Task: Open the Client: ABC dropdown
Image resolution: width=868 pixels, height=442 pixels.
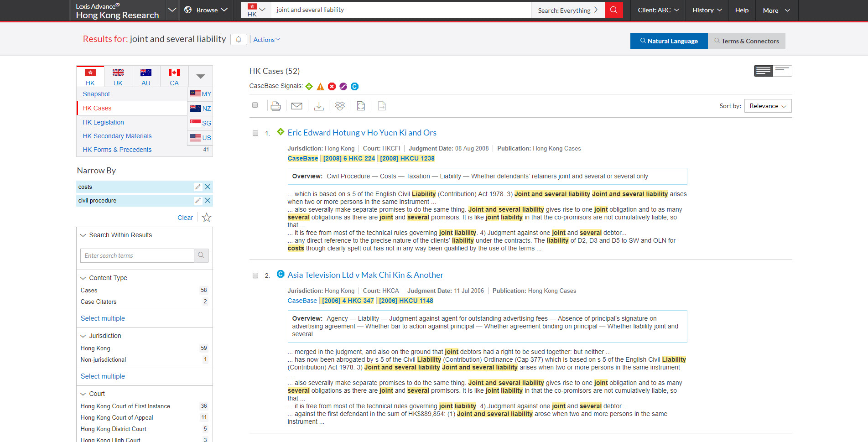Action: 658,10
